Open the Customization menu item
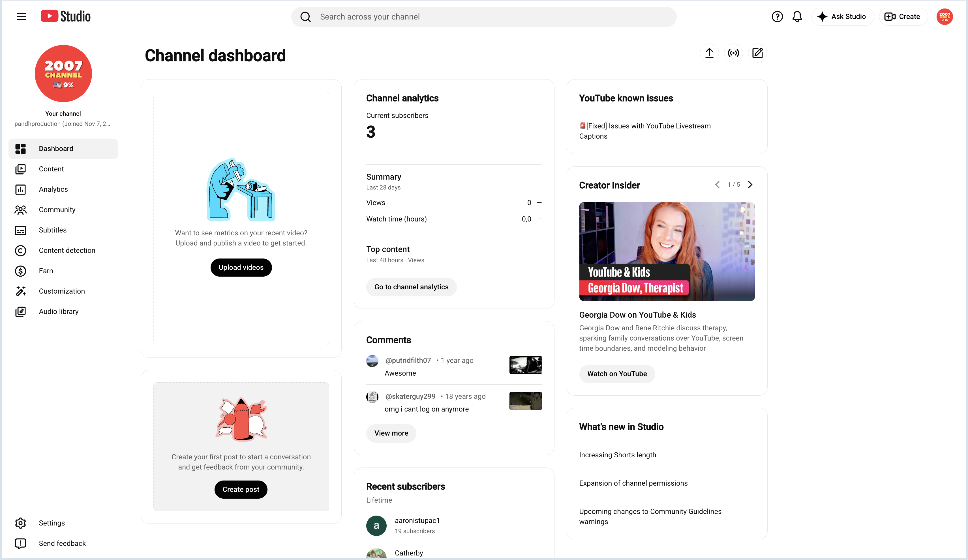 [x=63, y=291]
